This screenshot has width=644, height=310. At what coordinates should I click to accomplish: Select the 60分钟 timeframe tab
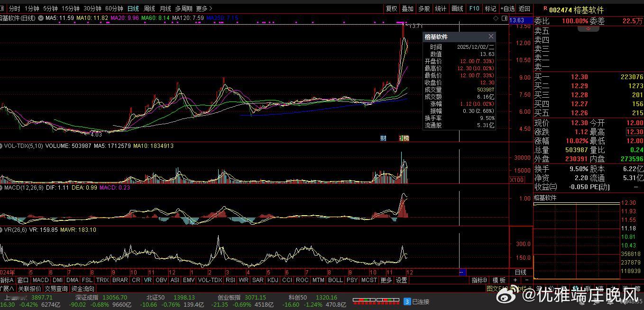point(114,9)
